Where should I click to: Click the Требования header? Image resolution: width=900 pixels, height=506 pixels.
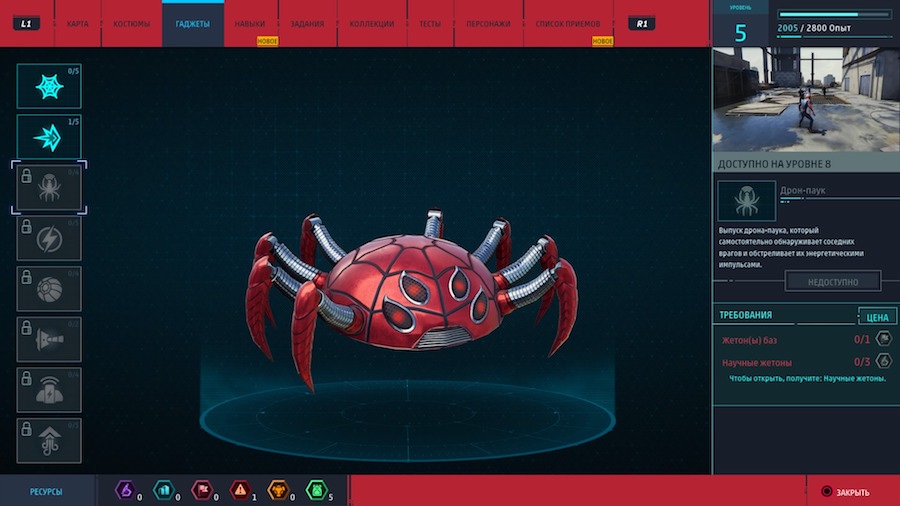click(745, 315)
